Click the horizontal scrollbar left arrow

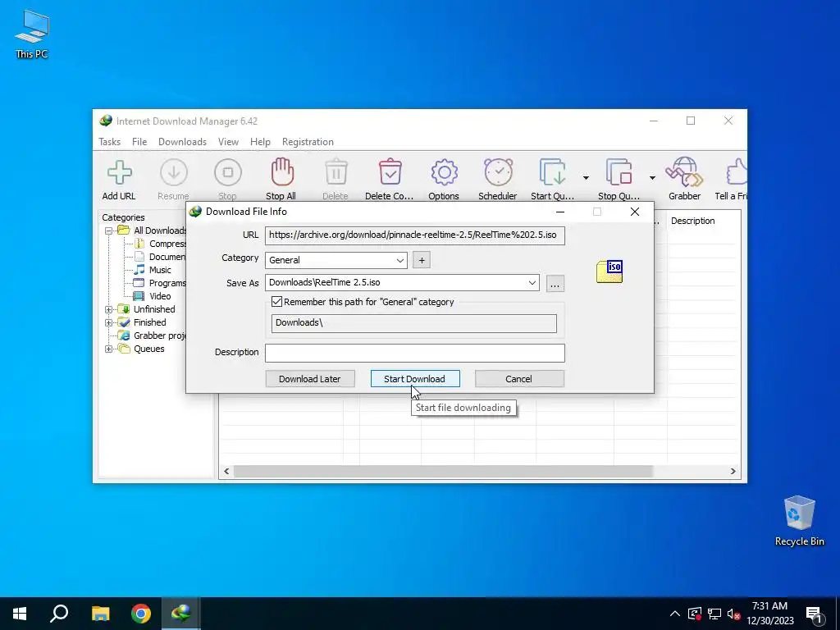(226, 471)
